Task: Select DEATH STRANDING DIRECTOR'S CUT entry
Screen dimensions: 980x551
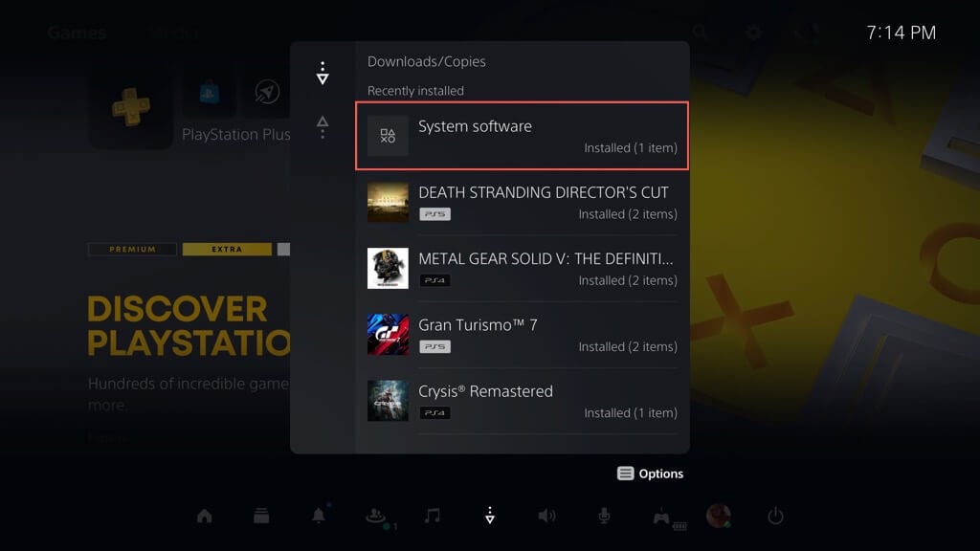Action: [x=522, y=203]
